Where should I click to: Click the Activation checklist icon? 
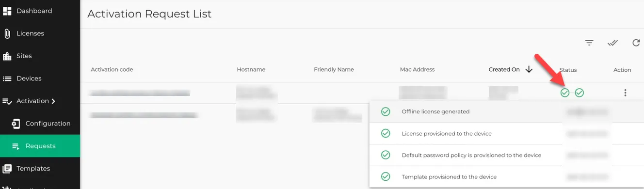tap(7, 101)
